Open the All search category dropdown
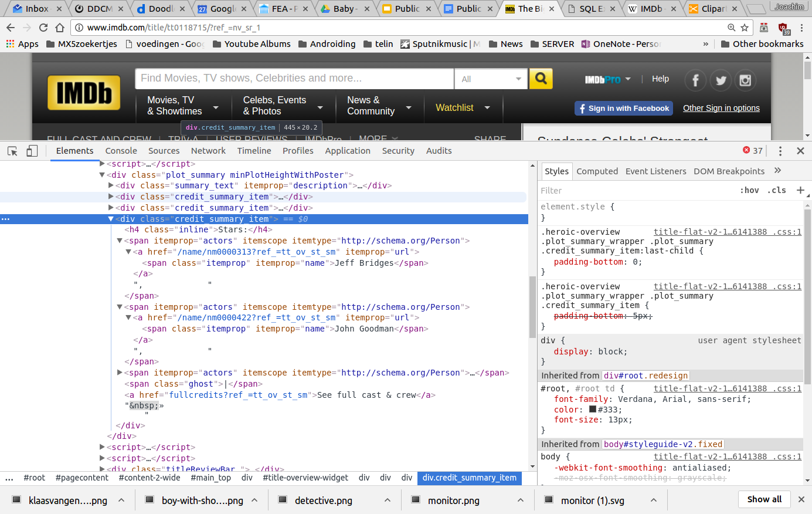 click(x=491, y=79)
